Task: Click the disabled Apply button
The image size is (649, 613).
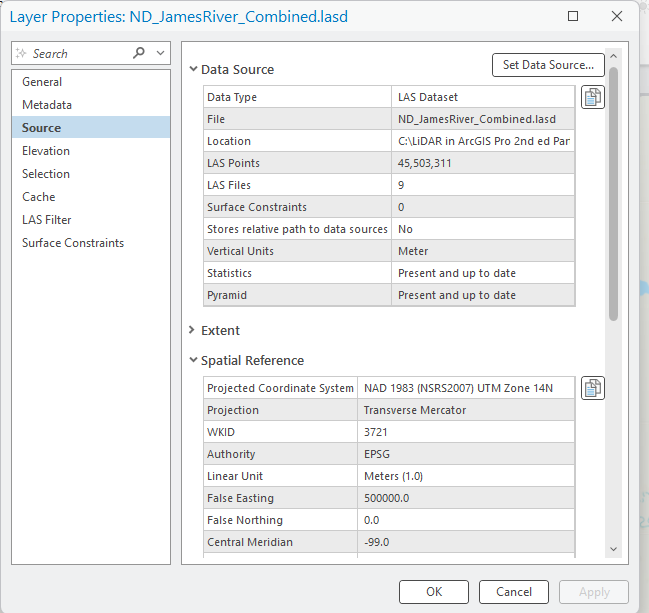Action: point(594,592)
